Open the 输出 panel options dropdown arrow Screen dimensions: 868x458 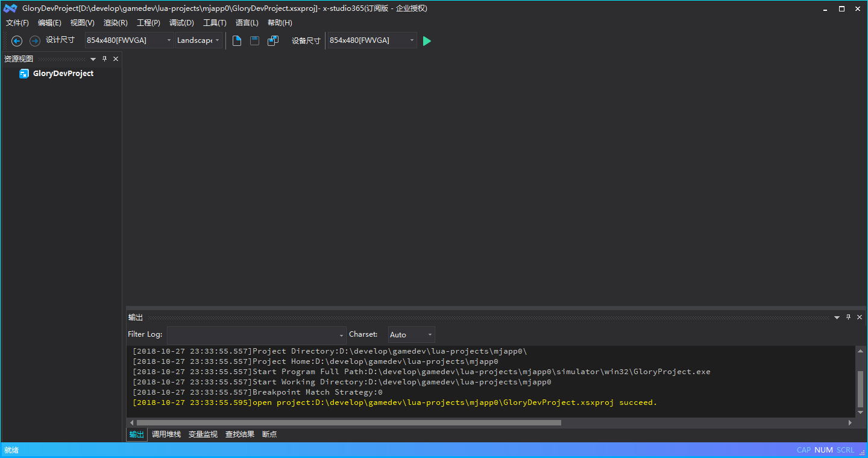coord(837,317)
